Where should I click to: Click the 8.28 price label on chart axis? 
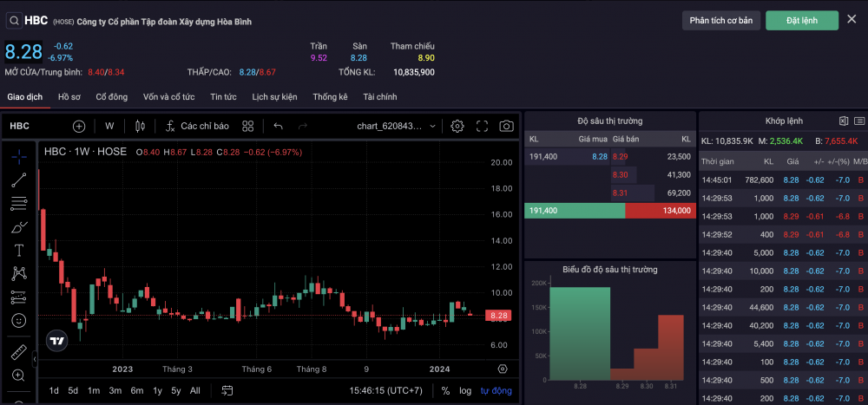click(498, 316)
